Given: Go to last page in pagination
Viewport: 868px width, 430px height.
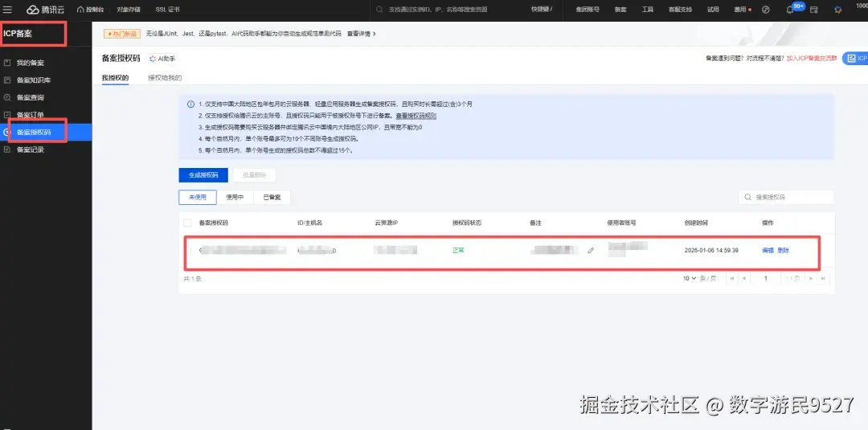Looking at the screenshot, I should pyautogui.click(x=823, y=278).
